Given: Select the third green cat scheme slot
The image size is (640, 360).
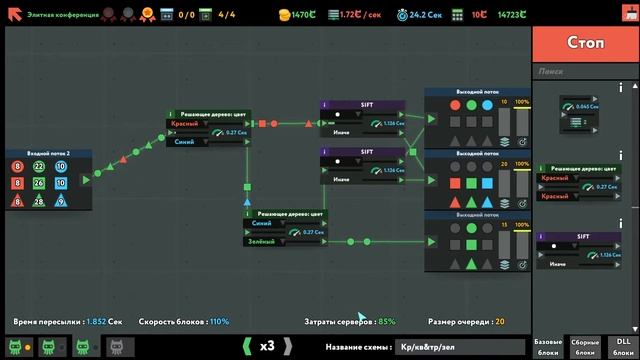Looking at the screenshot, I should coord(86,347).
